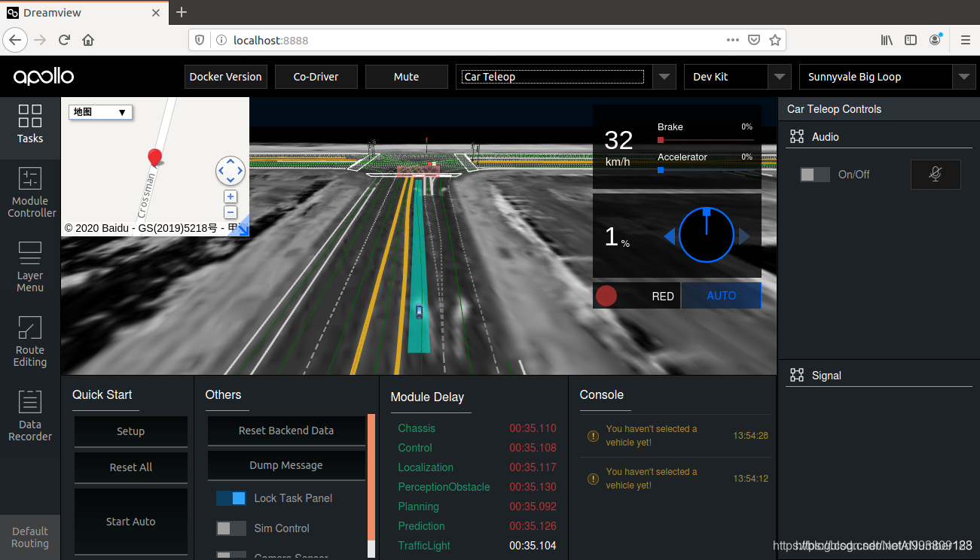Open Route Editing in the sidebar
This screenshot has width=980, height=560.
(x=30, y=342)
